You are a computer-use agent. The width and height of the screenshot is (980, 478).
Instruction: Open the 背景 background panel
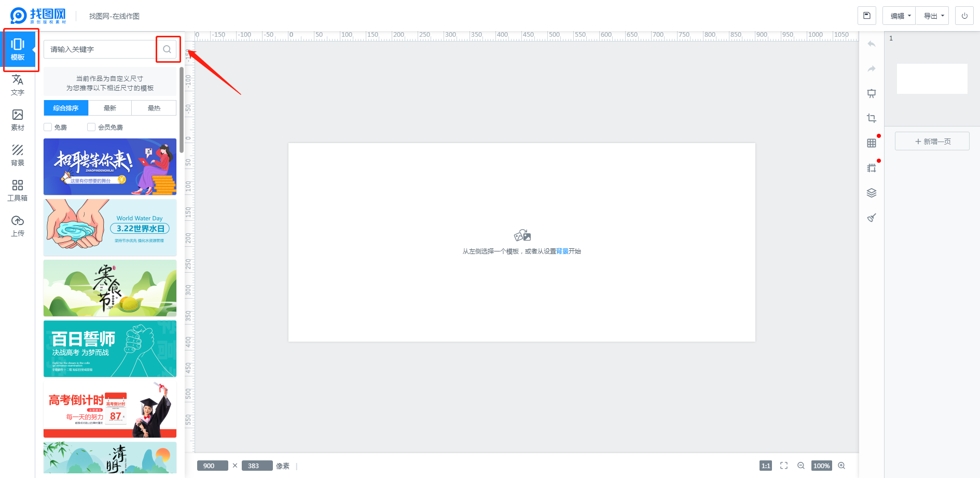pyautogui.click(x=18, y=156)
